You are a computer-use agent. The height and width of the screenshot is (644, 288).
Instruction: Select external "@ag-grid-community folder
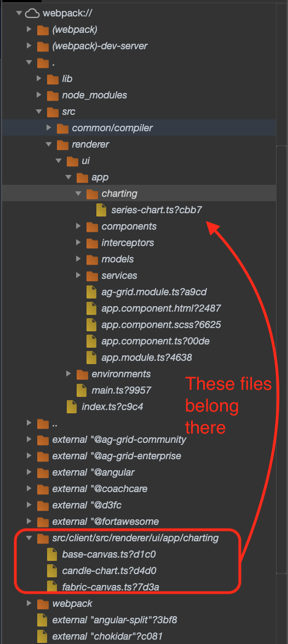pos(119,440)
